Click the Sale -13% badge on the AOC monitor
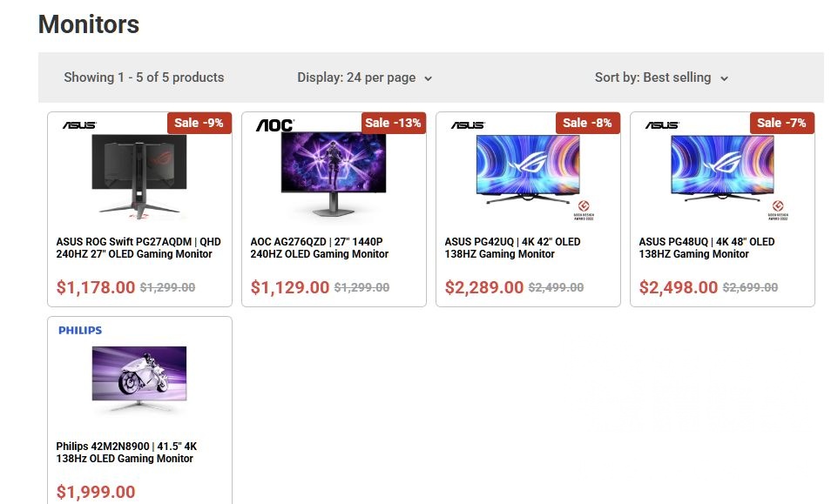838x504 pixels. [394, 123]
